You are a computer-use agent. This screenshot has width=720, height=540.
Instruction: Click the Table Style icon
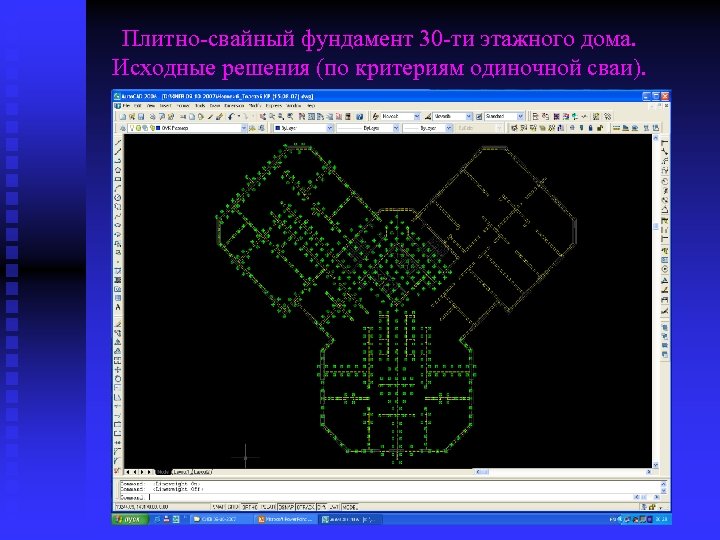pos(479,116)
